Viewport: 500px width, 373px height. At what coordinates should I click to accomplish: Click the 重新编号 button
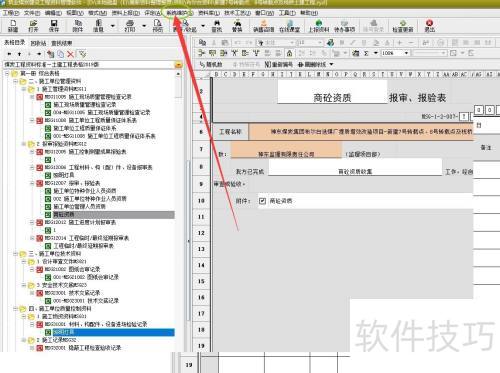point(279,64)
